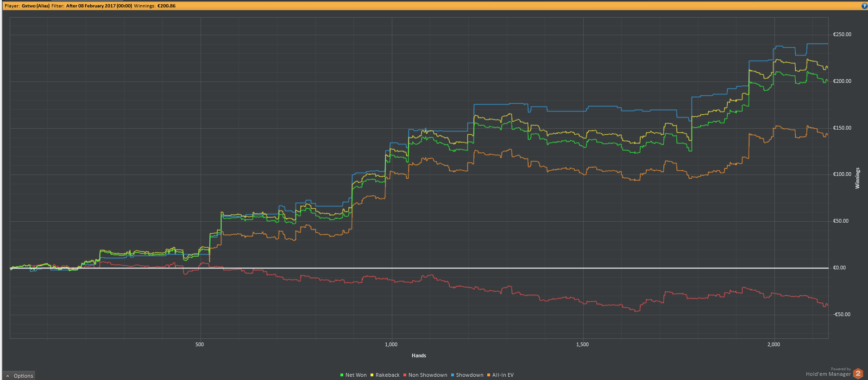Click the winnings total €200.86 in header
The height and width of the screenshot is (380, 868).
tap(166, 6)
